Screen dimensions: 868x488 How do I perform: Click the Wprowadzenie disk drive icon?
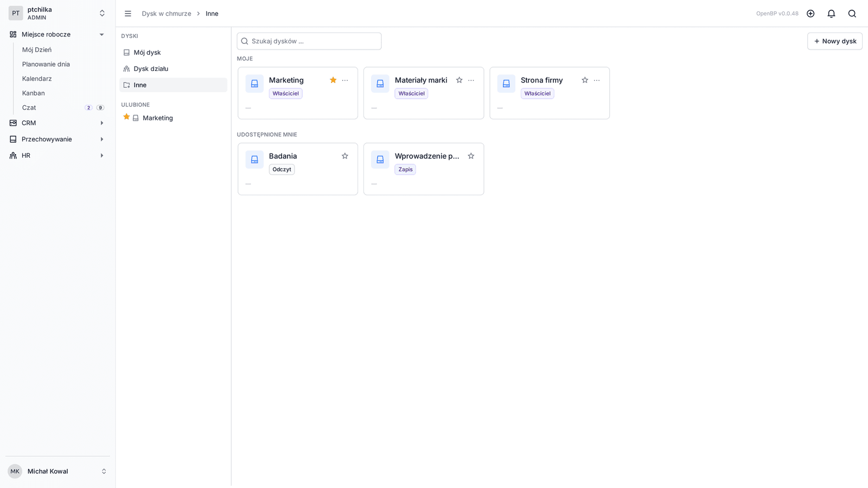[380, 159]
